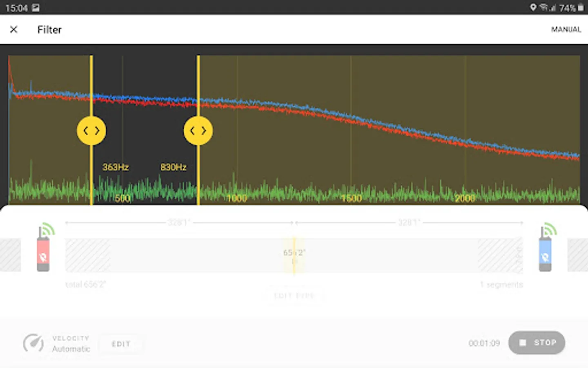Tap the Wi-Fi icon in the status bar
This screenshot has width=588, height=368.
pyautogui.click(x=544, y=7)
